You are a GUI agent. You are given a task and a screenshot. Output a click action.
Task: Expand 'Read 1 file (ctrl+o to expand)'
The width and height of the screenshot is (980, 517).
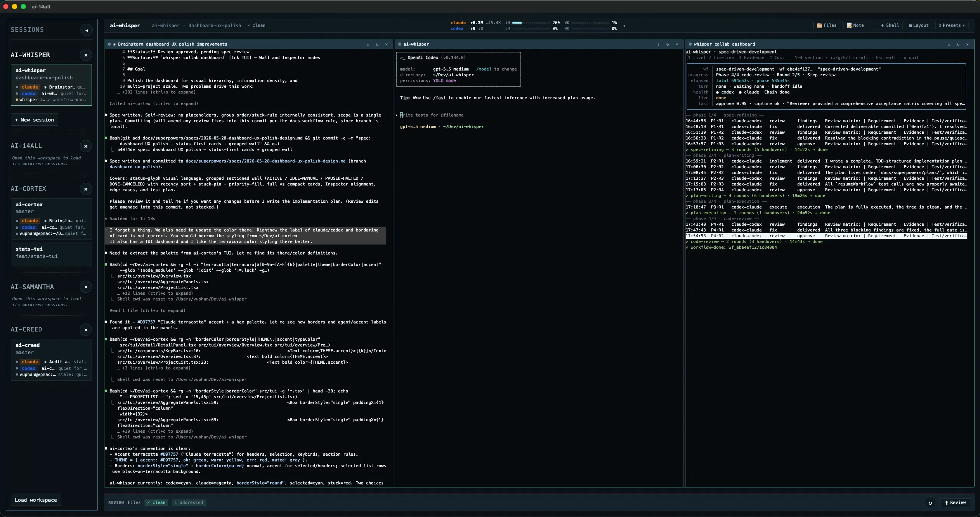pyautogui.click(x=148, y=311)
